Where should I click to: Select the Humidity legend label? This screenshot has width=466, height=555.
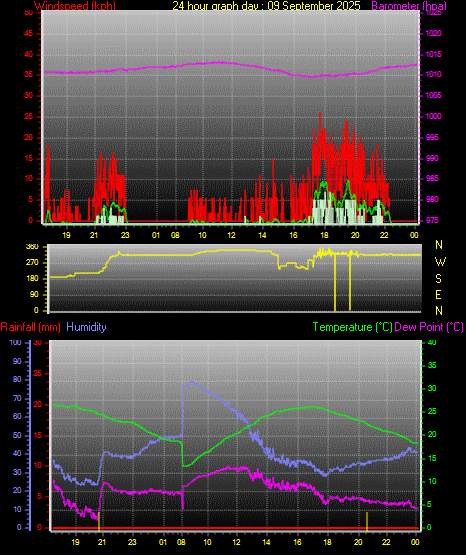(x=86, y=327)
